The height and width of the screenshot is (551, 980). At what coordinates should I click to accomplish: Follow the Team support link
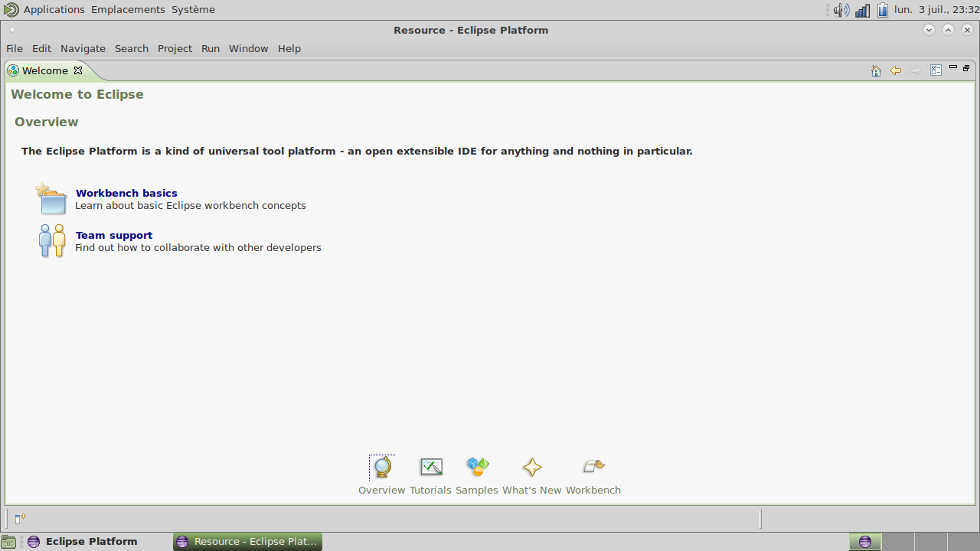click(114, 235)
